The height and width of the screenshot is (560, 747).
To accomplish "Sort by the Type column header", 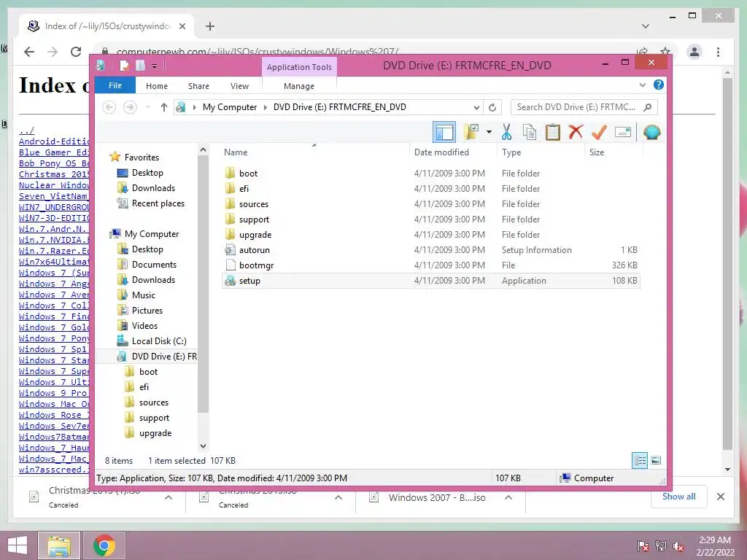I will pos(541,152).
